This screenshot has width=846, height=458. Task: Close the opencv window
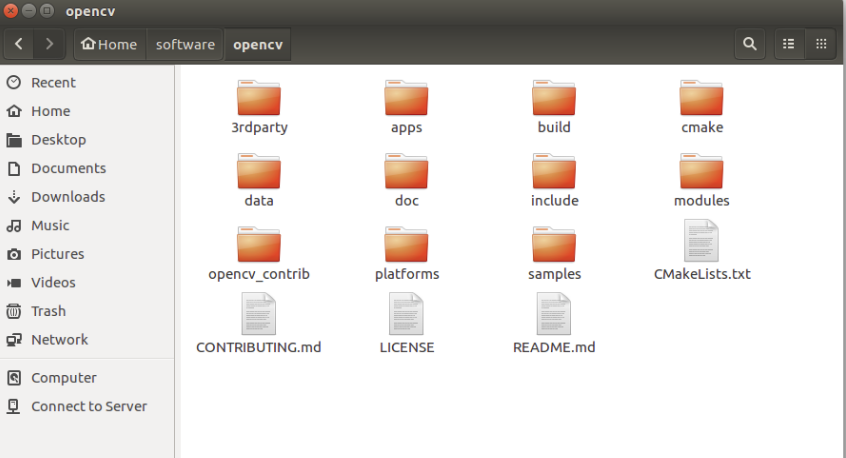tap(11, 10)
